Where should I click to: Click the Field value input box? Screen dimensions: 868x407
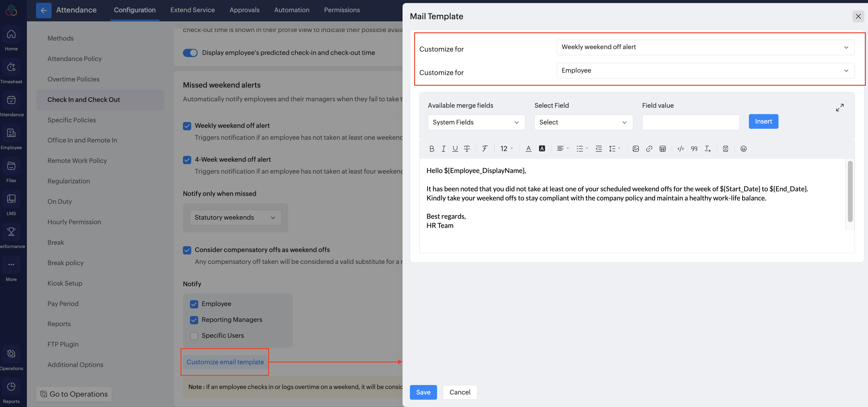[691, 122]
